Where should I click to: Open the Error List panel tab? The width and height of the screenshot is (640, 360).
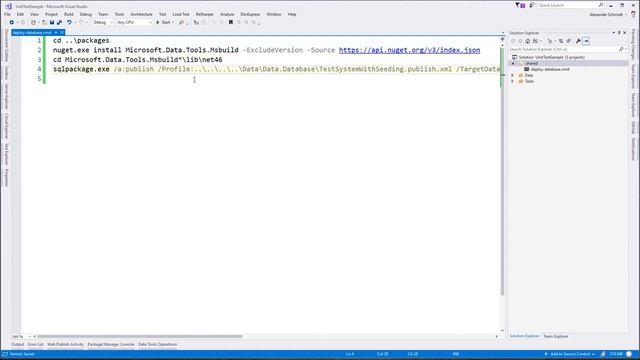tap(36, 344)
